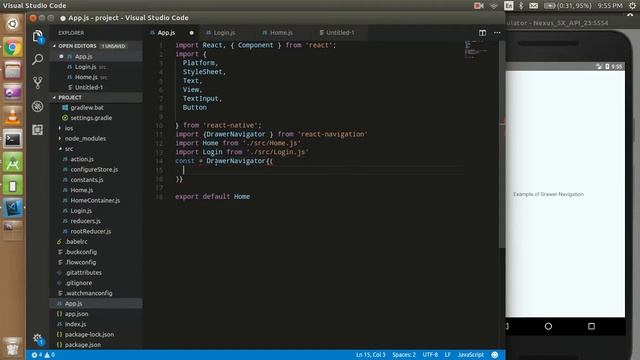
Task: Change end of line sequence LF
Action: 448,355
